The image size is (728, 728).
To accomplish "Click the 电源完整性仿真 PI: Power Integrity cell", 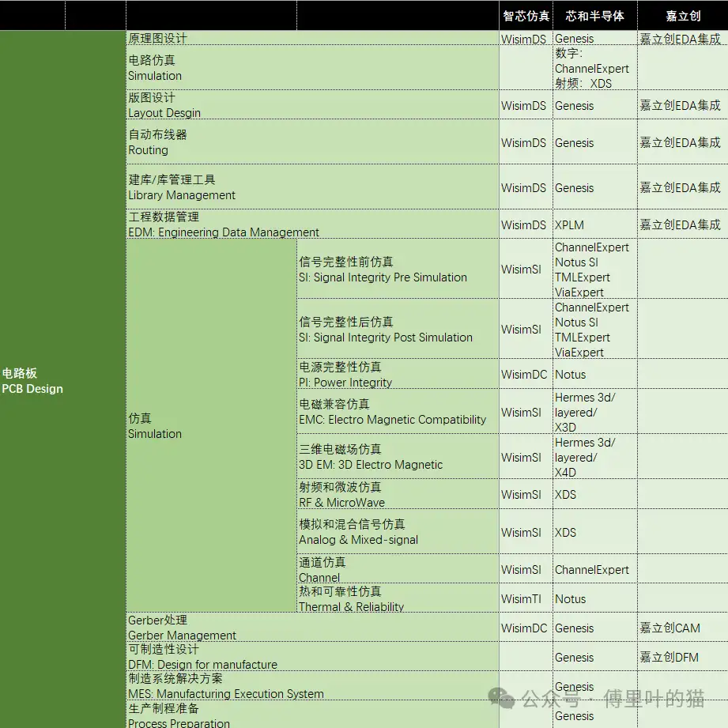I will coord(398,374).
